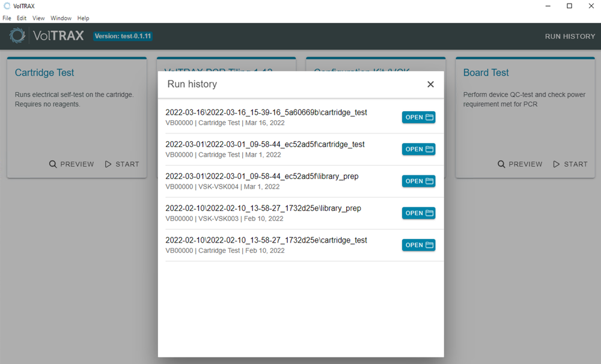Click the 'VB00000 | VSK-VSK004 | Mar 1, 2022' line
Viewport: 601px width, 364px height.
pos(222,187)
